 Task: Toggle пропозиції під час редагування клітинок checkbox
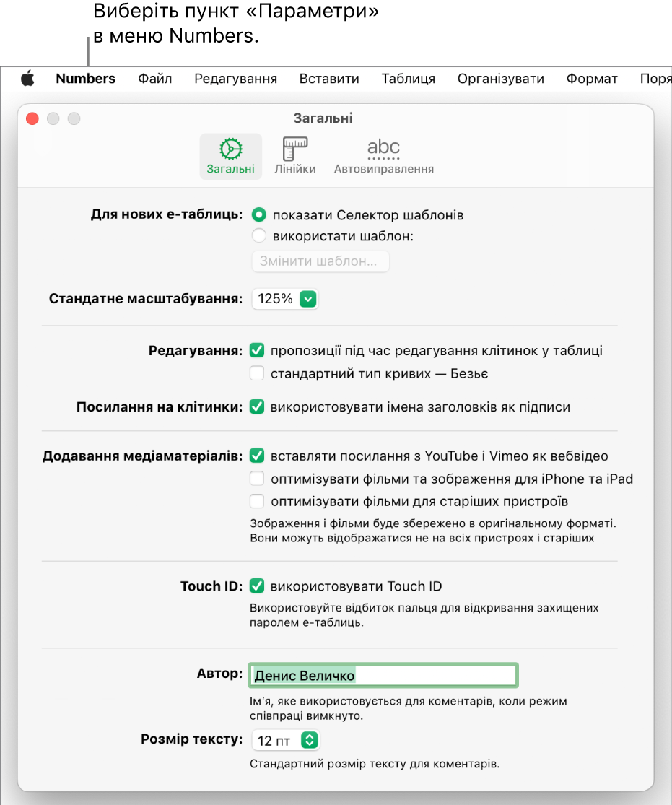[x=257, y=351]
